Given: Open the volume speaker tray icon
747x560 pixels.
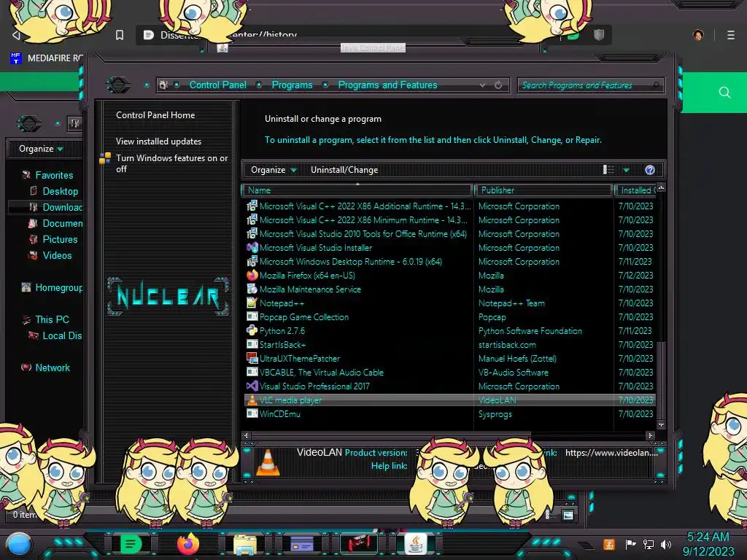Looking at the screenshot, I should 666,544.
